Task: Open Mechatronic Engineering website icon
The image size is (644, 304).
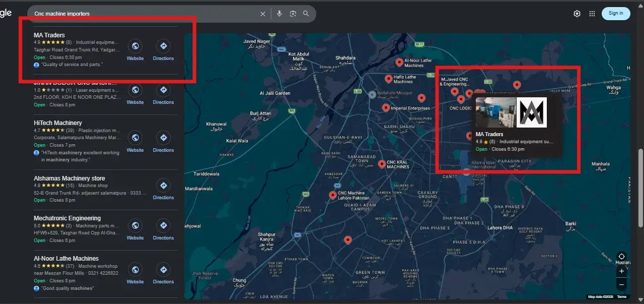Action: pos(135,225)
